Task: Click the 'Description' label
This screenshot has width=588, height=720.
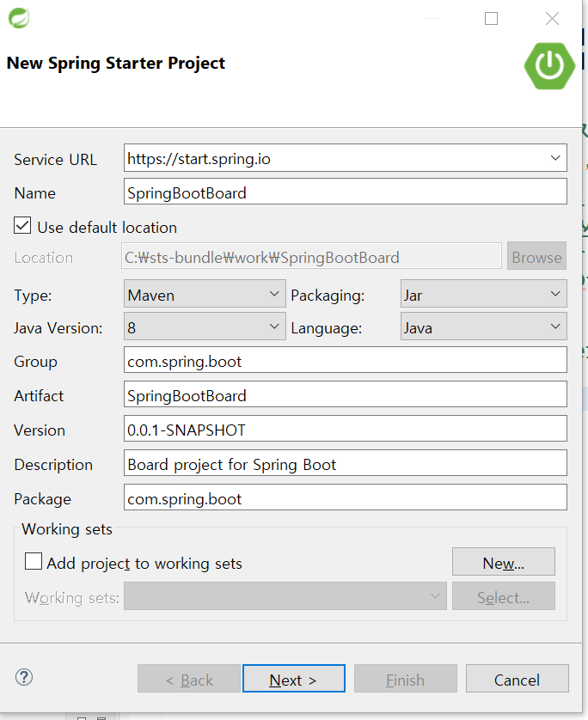Action: [53, 465]
